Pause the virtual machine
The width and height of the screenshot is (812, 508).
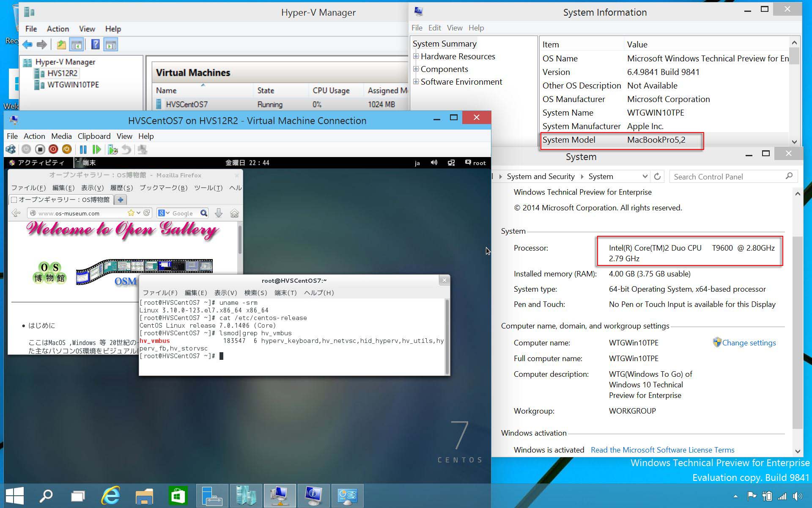[83, 149]
